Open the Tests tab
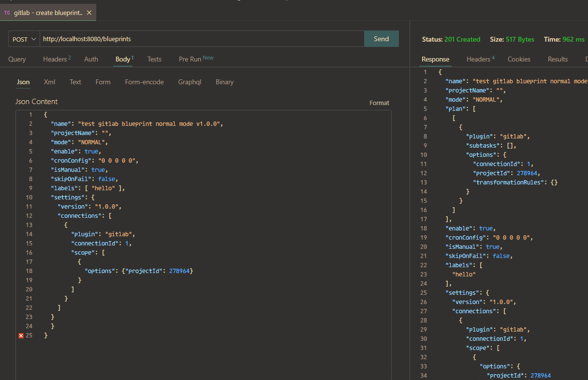 click(x=154, y=59)
